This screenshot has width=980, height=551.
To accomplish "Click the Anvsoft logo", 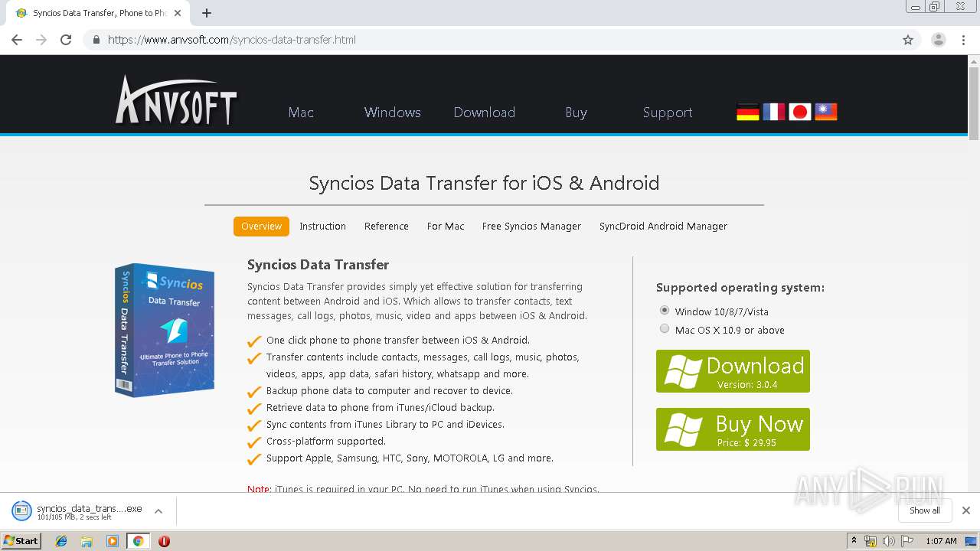I will pyautogui.click(x=175, y=100).
